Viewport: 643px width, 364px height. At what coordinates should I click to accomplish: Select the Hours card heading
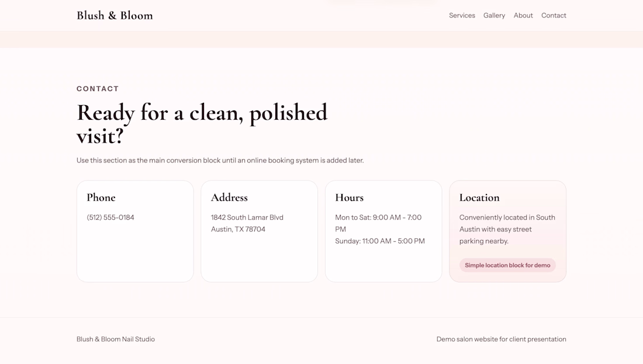(x=349, y=197)
